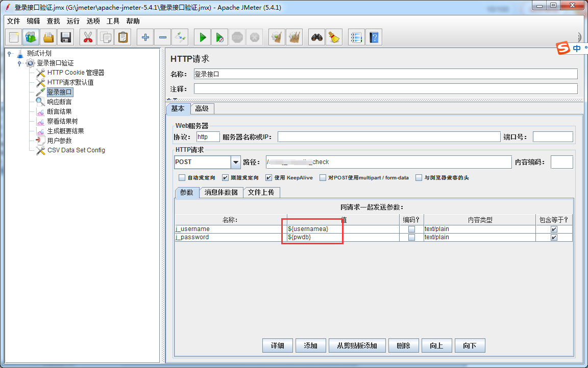
Task: Select HTTP Cookie 管理器 in the tree
Action: click(76, 73)
